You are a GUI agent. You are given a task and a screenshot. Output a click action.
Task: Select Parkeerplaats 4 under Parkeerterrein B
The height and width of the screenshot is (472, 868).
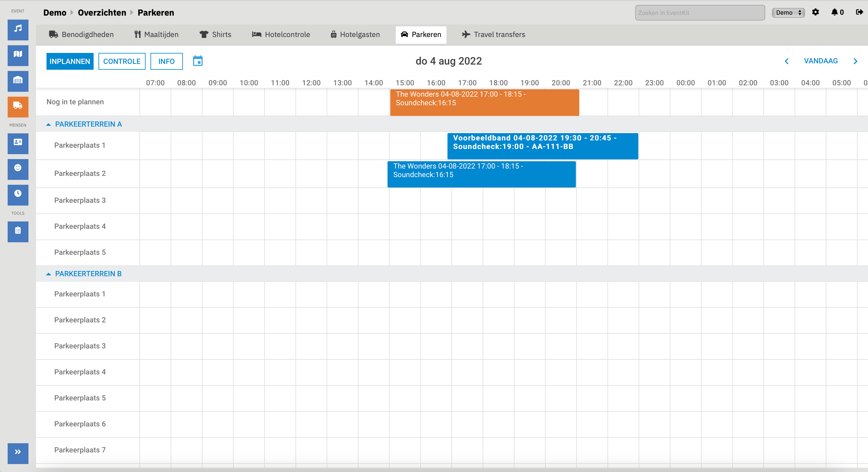pyautogui.click(x=80, y=372)
